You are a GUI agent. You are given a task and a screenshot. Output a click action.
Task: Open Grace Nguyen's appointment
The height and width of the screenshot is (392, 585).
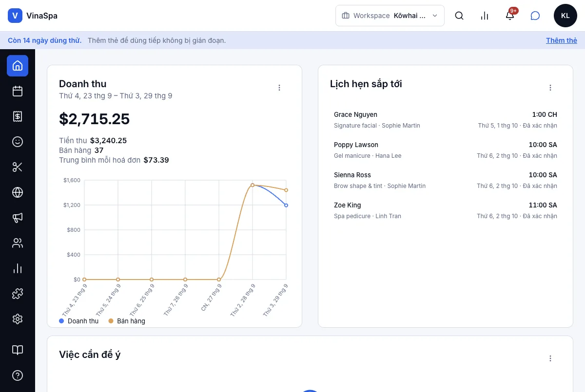446,120
